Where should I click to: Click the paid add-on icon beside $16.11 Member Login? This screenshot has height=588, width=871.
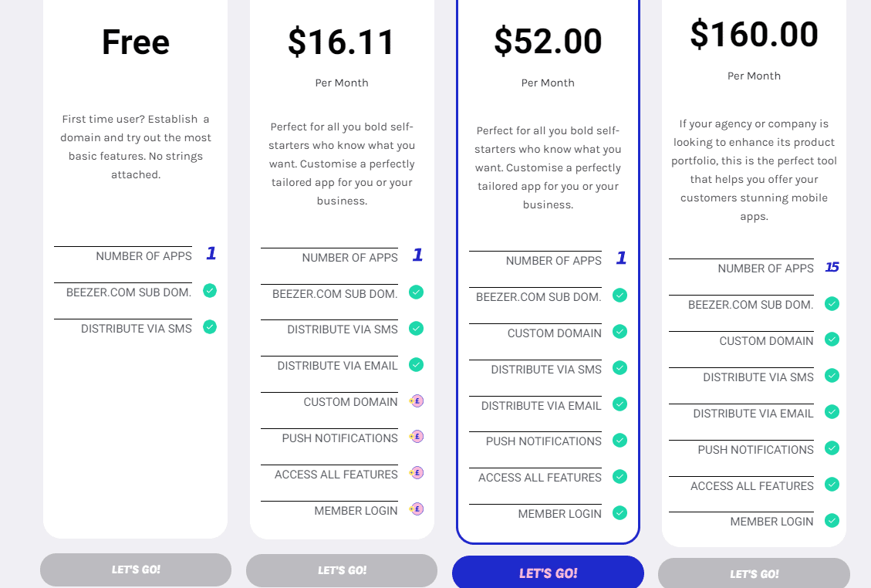coord(417,509)
